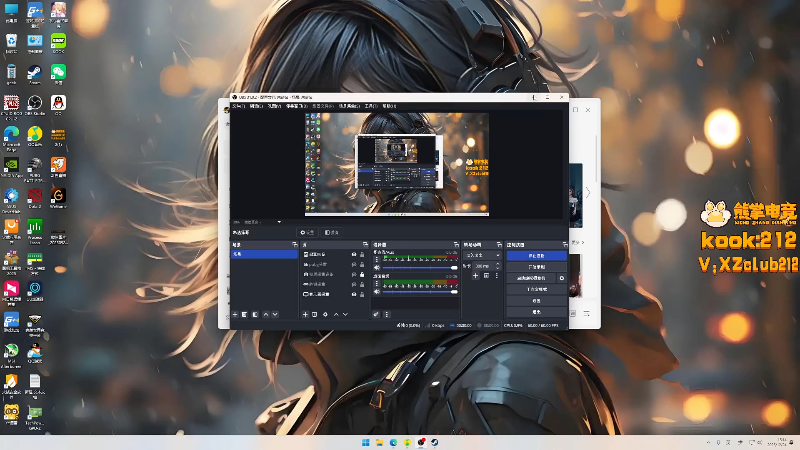Open WeChat desktop shortcut

coord(58,74)
